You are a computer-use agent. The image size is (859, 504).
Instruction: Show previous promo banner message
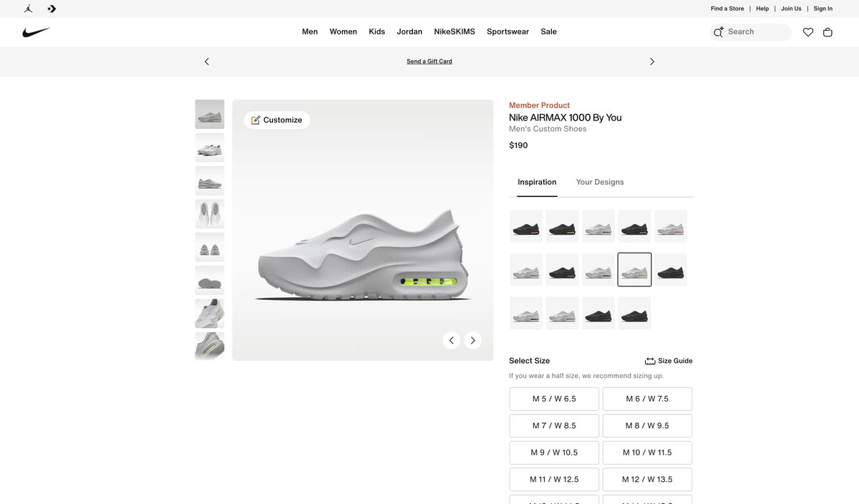[x=207, y=62]
